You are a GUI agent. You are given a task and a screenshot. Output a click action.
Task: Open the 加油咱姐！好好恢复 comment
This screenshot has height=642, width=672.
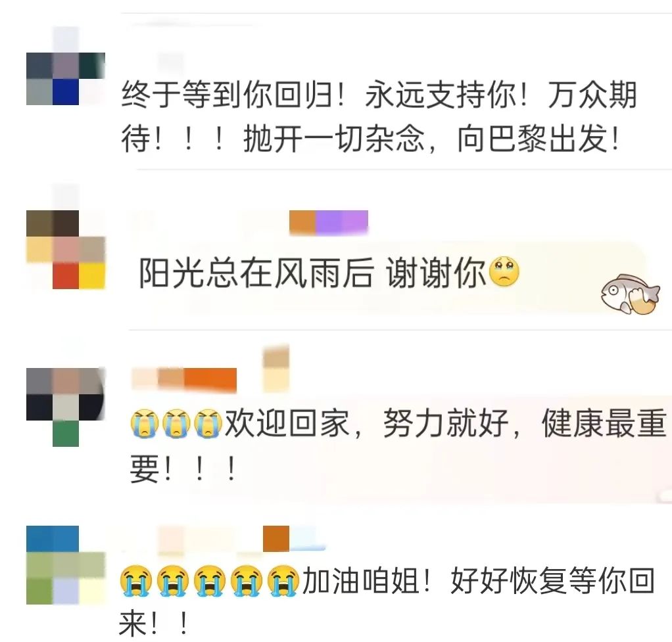[387, 602]
